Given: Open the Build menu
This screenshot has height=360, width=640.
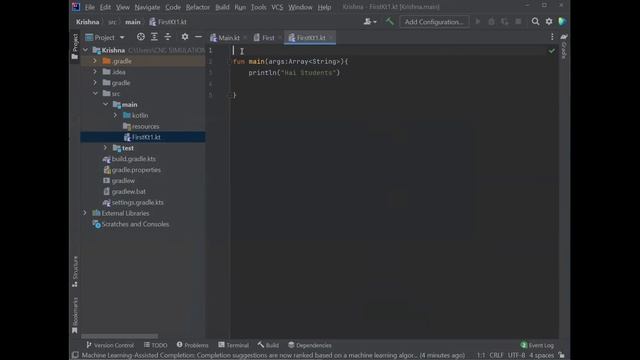Looking at the screenshot, I should point(222,7).
